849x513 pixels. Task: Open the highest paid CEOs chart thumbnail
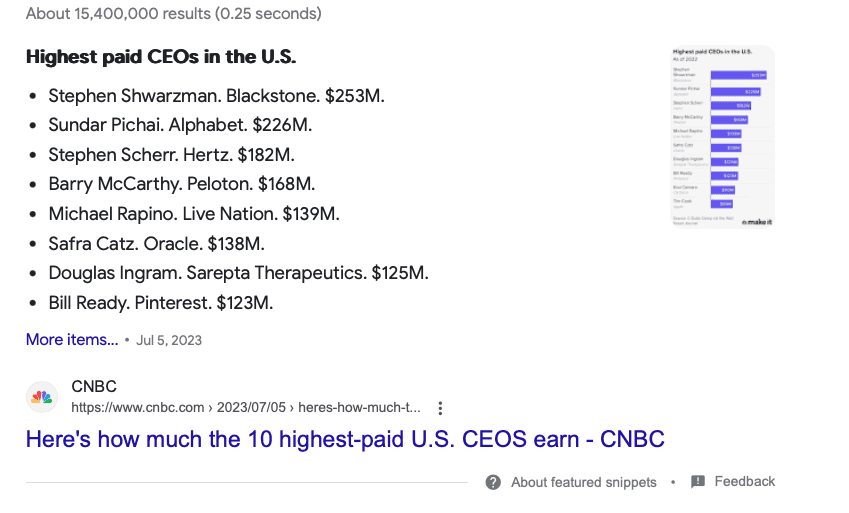click(x=723, y=137)
